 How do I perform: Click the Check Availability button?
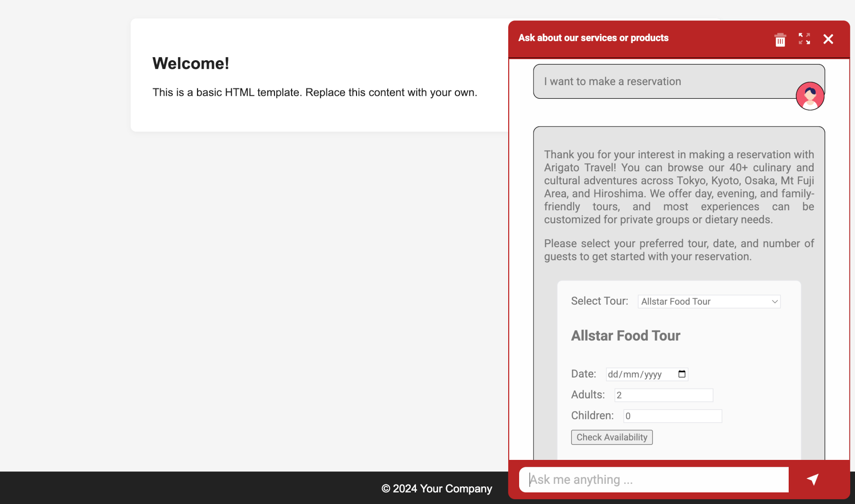click(612, 437)
